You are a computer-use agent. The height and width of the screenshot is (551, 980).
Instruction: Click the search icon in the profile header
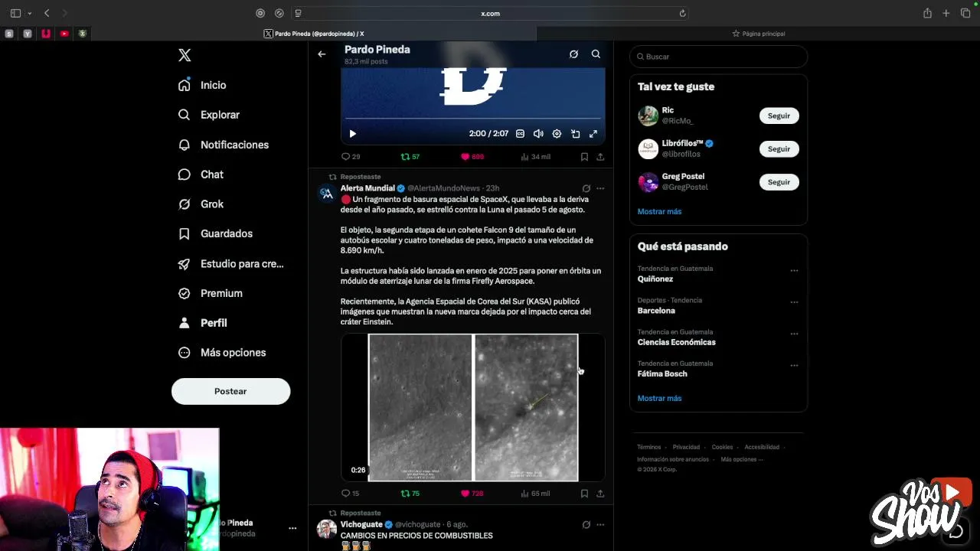[x=596, y=54]
